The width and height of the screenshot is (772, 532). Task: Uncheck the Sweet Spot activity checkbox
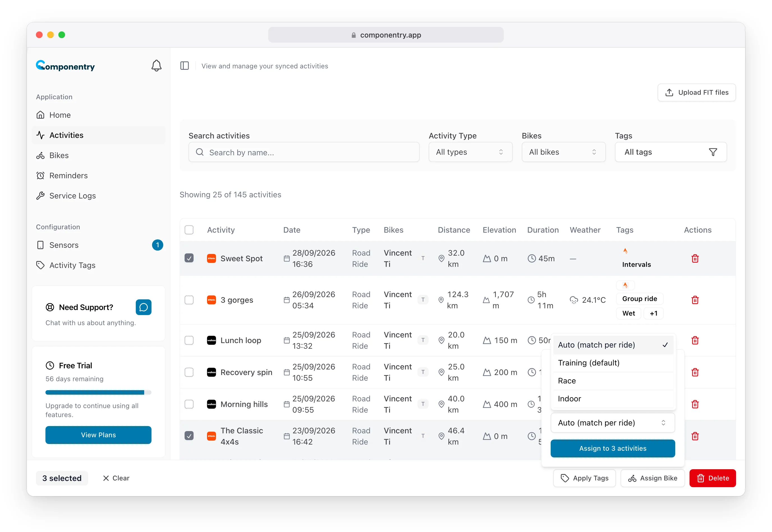click(189, 258)
